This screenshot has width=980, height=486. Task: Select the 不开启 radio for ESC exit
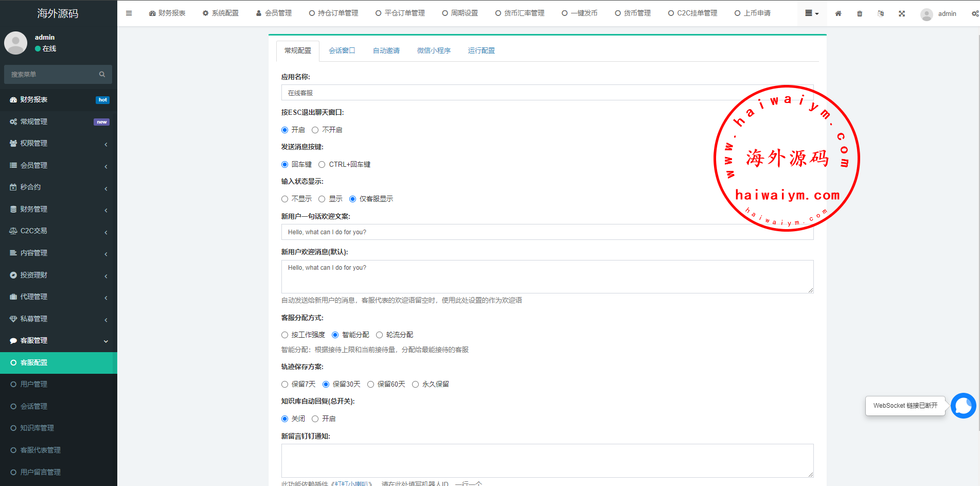point(315,130)
